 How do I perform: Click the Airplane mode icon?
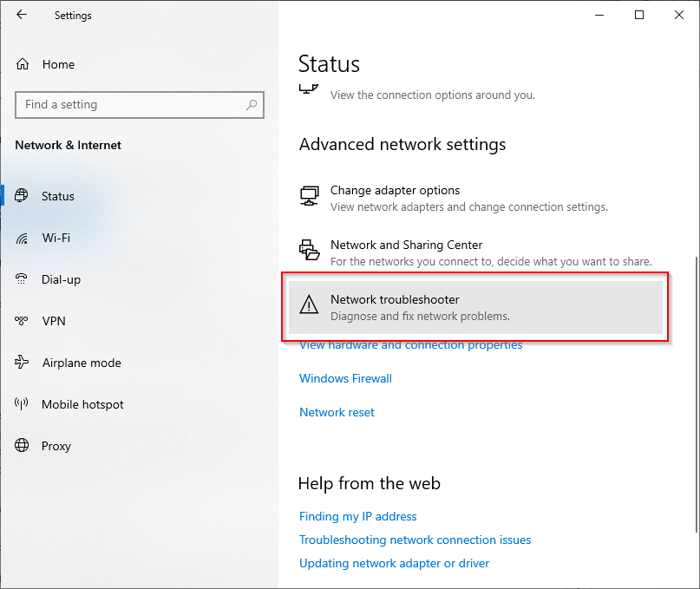coord(23,363)
